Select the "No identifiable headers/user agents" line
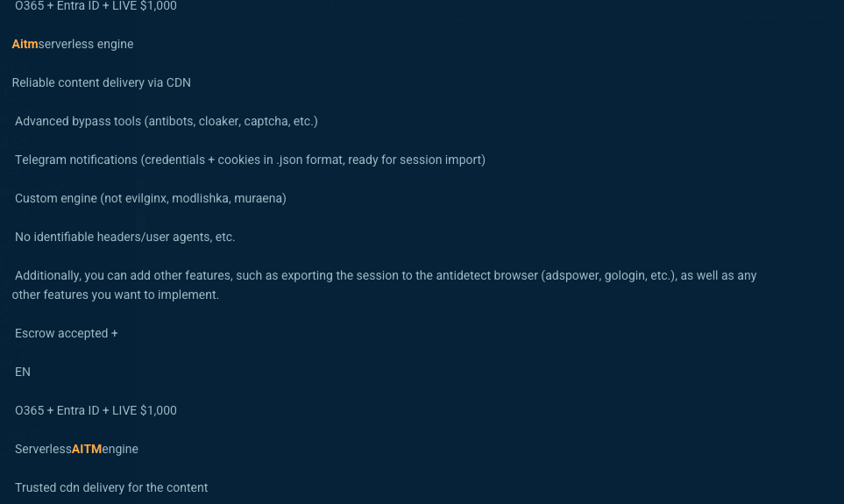Image resolution: width=844 pixels, height=504 pixels. coord(124,237)
